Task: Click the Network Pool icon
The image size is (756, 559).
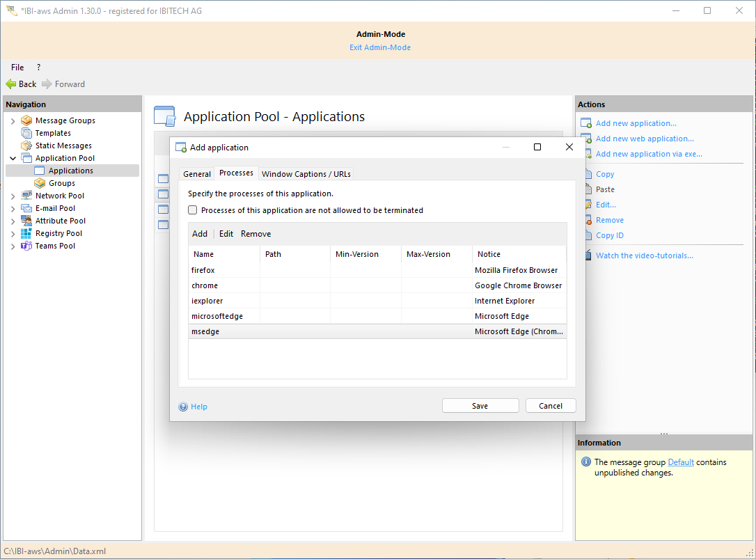Action: pyautogui.click(x=26, y=196)
